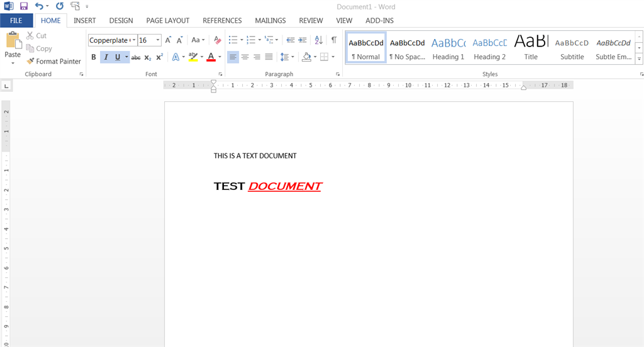
Task: Increase paragraph indent
Action: click(303, 40)
